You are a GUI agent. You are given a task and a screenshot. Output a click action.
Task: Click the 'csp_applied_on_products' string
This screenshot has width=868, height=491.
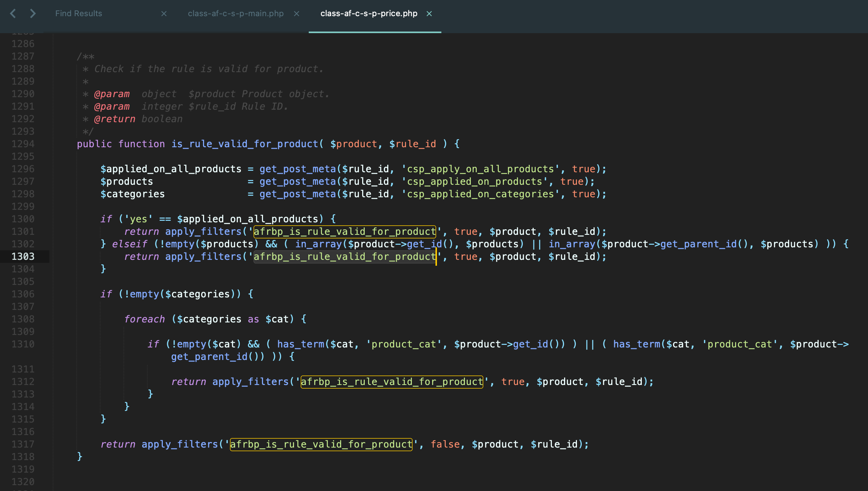click(475, 181)
